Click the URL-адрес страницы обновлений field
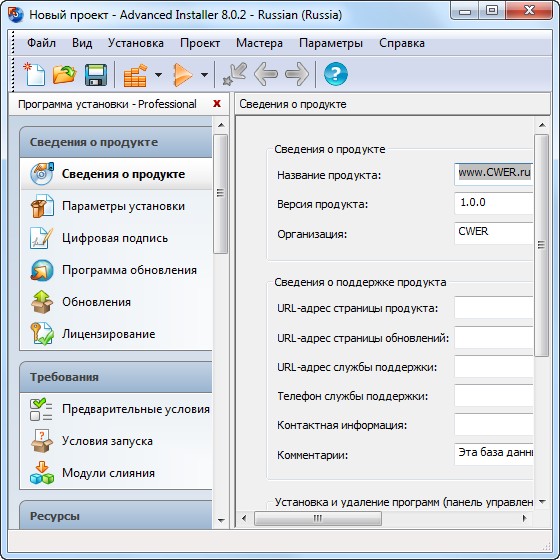560x560 pixels. (494, 337)
